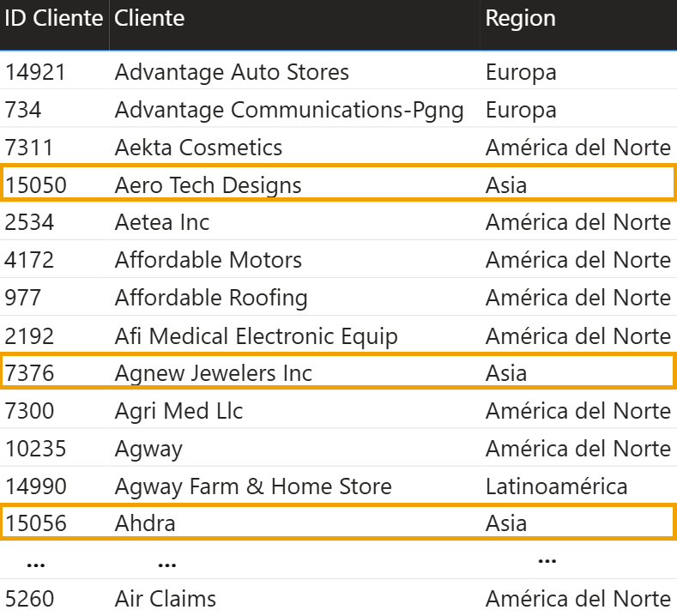
Task: Click the Ahdra client name
Action: tap(145, 523)
